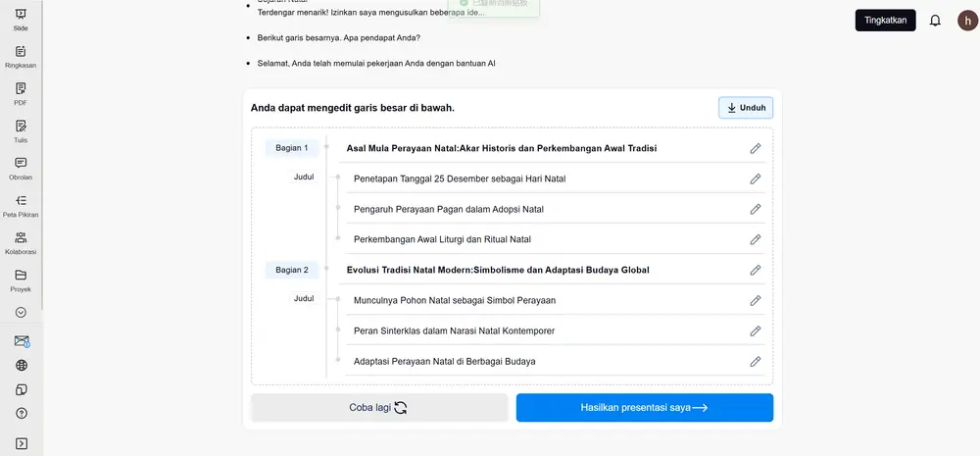The width and height of the screenshot is (980, 456).
Task: Select text Munculnya Pohon Natal sebagai Simbol Perayaan
Action: [x=455, y=300]
